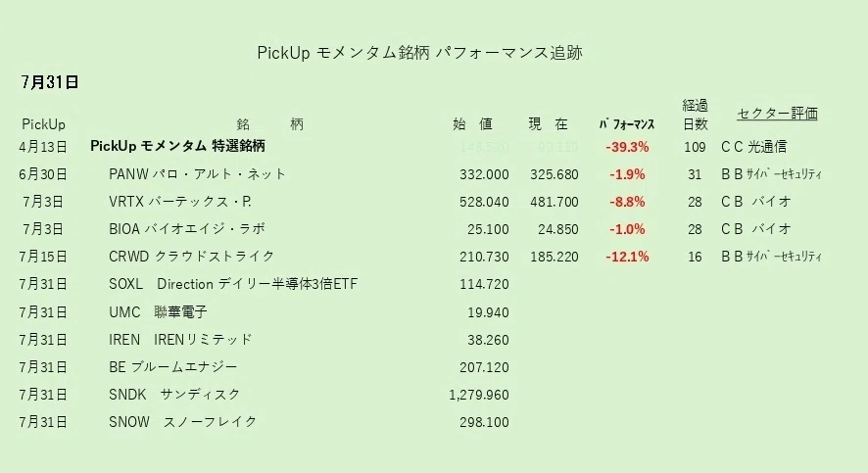Select the PANW パロ・アルト・ネット row name
This screenshot has height=473, width=868.
(197, 174)
